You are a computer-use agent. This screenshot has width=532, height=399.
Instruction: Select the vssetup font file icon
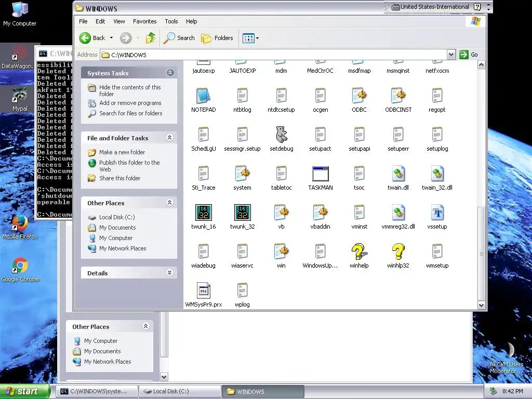click(437, 212)
